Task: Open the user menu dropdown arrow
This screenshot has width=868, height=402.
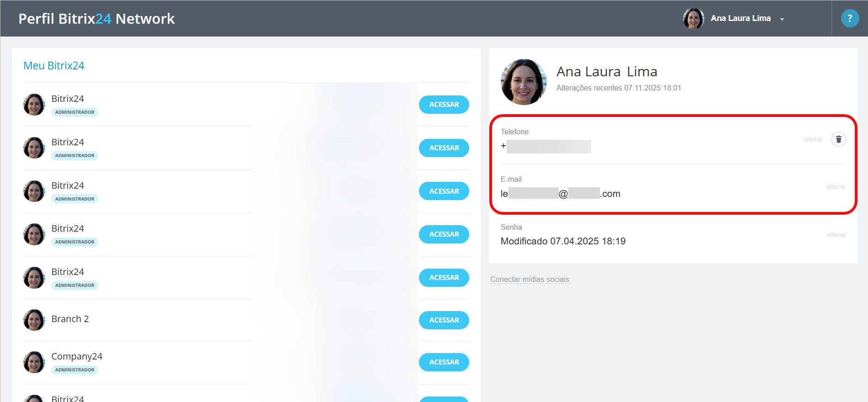Action: (782, 19)
